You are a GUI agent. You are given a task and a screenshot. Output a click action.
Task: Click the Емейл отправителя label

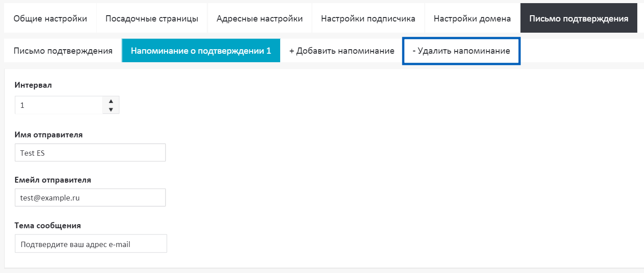53,180
